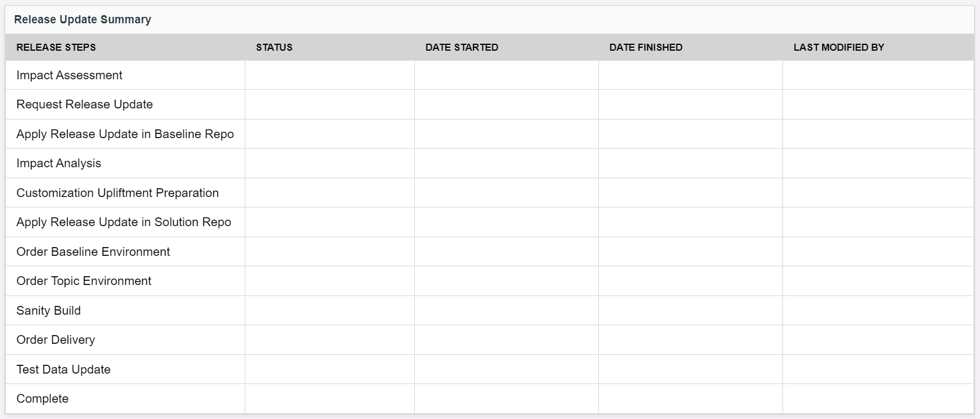This screenshot has width=980, height=419.
Task: Select the Impact Assessment row
Action: click(69, 75)
